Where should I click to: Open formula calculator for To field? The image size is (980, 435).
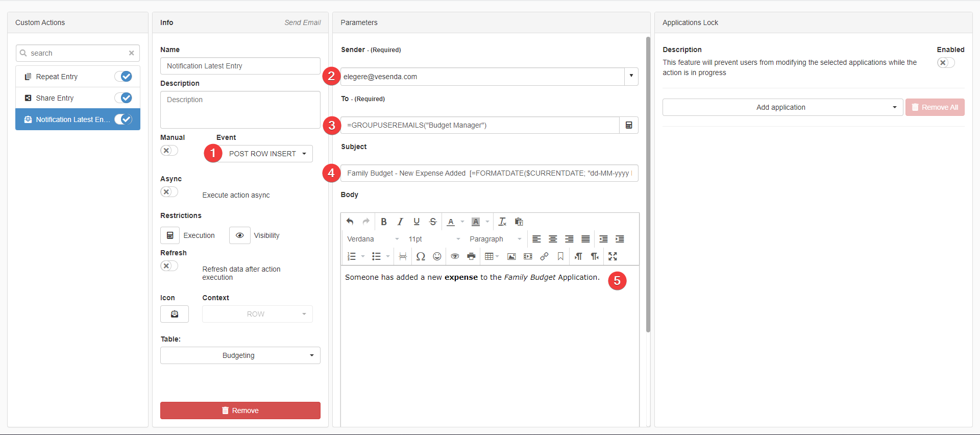[x=629, y=125]
